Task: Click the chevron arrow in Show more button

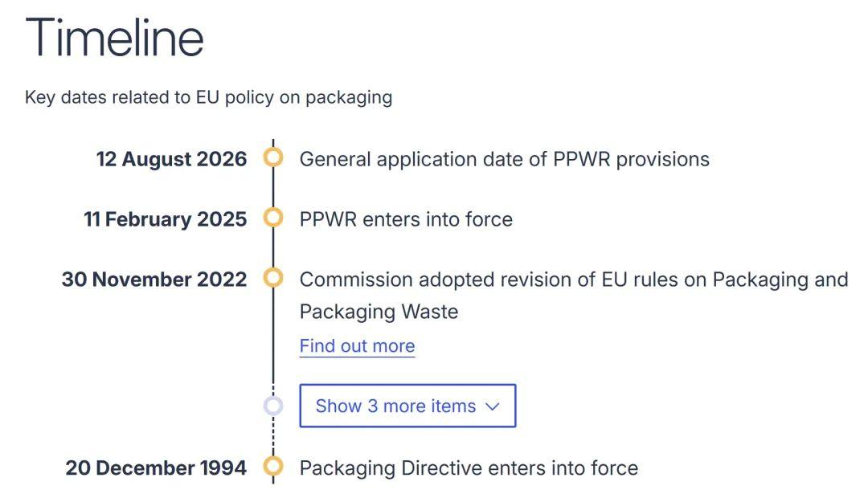Action: [x=493, y=406]
